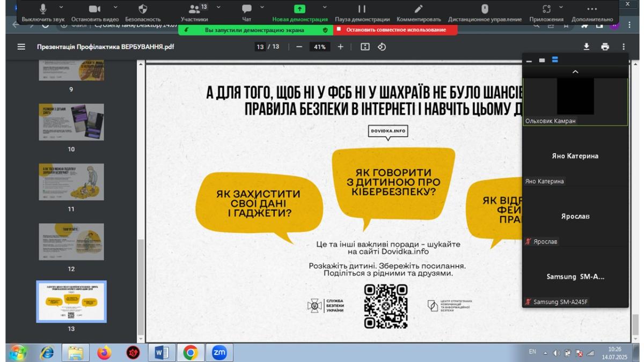Click fit to page icon
644x362 pixels.
point(365,47)
